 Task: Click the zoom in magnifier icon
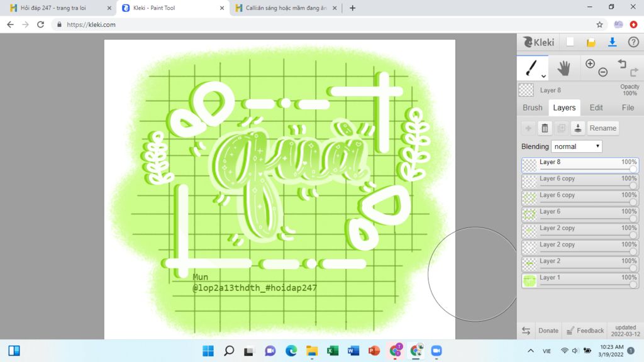point(590,63)
